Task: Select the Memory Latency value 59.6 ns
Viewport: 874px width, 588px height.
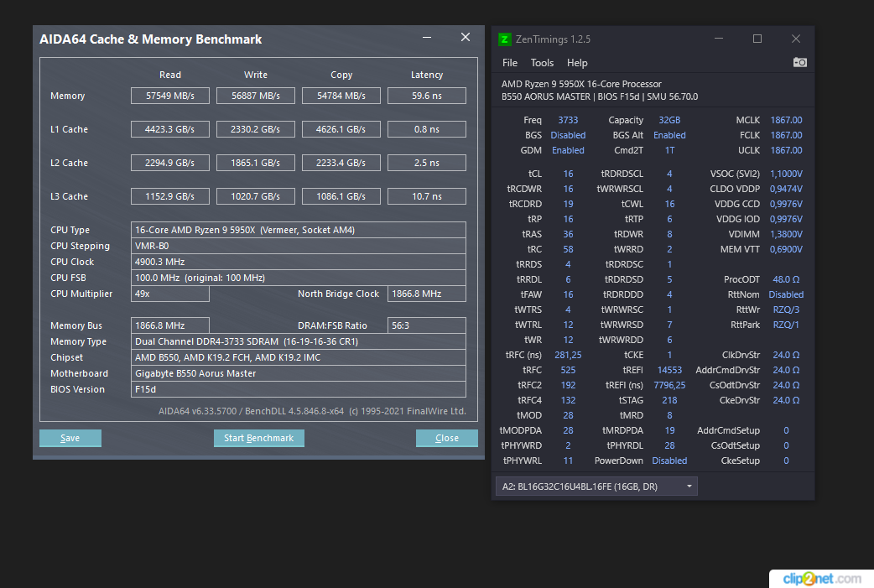Action: coord(426,96)
